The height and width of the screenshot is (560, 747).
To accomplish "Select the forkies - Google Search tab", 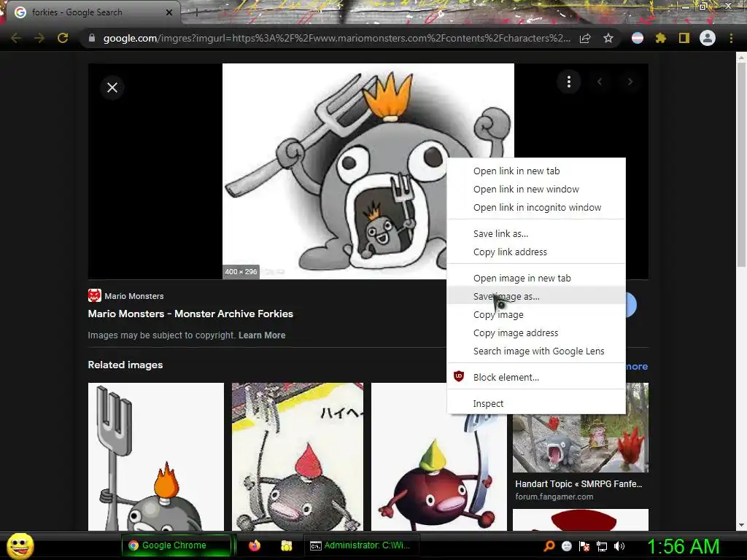I will pyautogui.click(x=90, y=12).
